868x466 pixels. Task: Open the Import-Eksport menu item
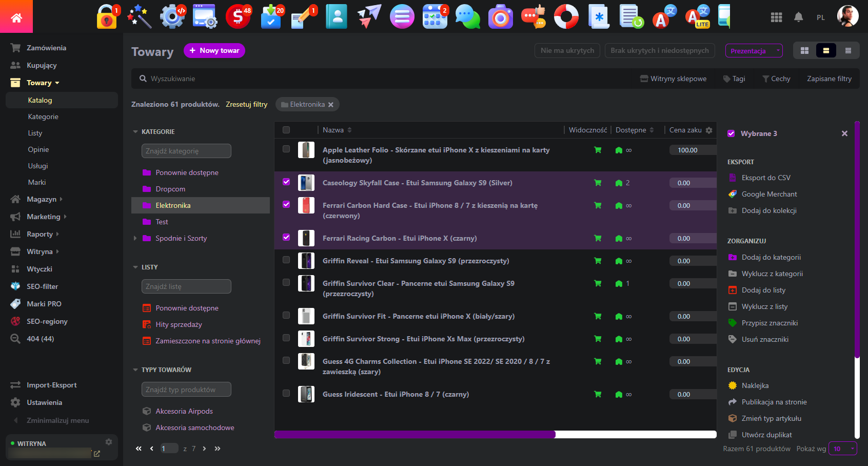click(x=51, y=385)
